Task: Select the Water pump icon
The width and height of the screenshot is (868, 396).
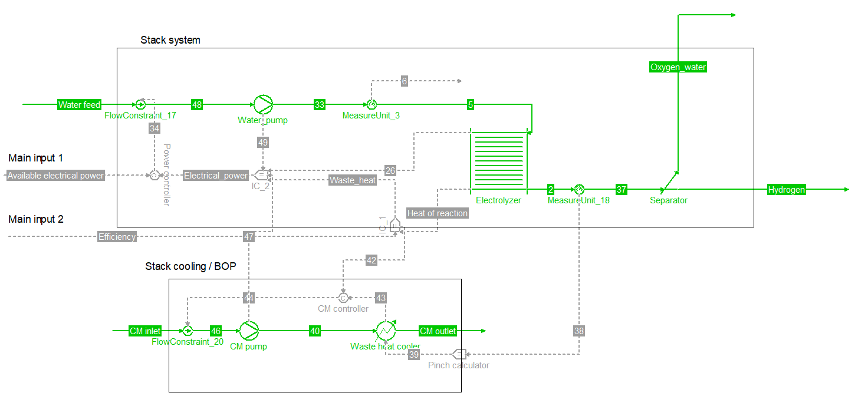Action: click(263, 105)
